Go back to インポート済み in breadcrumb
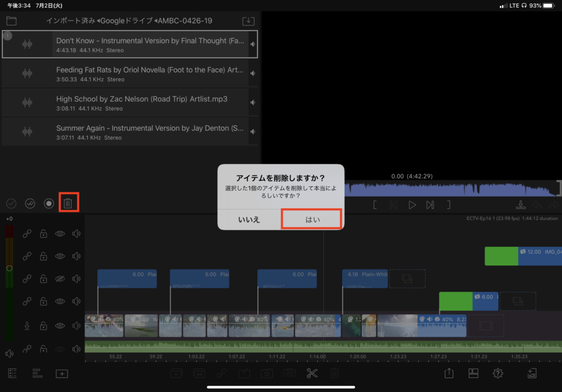This screenshot has height=392, width=562. click(x=71, y=21)
